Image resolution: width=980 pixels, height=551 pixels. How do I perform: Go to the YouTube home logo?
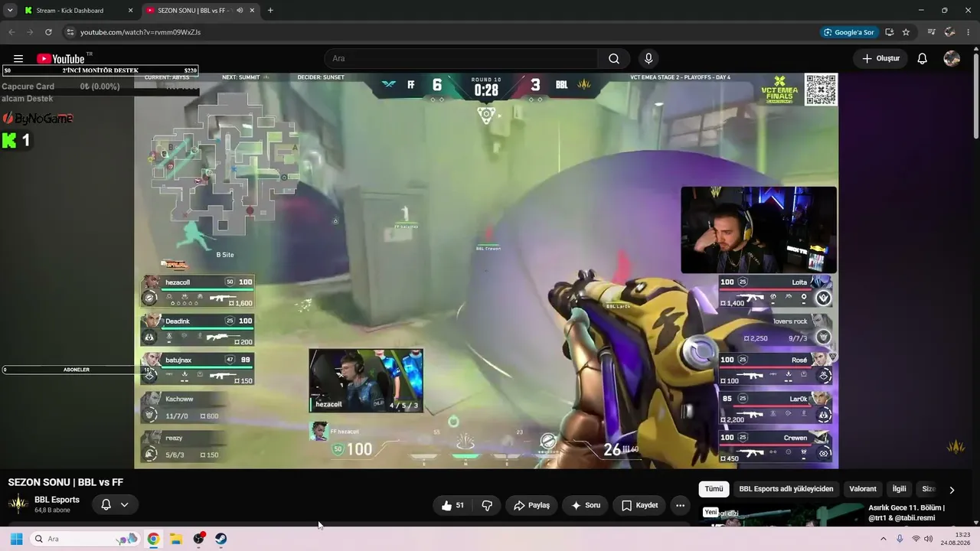(60, 59)
